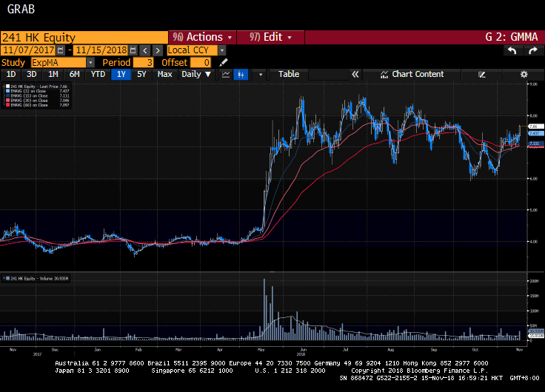
Task: Click the pencil edit study icon
Action: tap(224, 62)
